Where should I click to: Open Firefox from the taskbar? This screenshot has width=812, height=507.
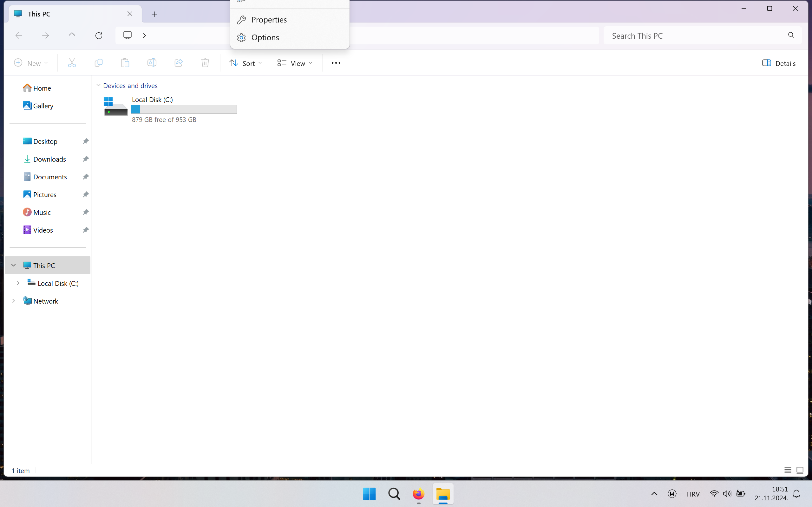click(x=418, y=494)
